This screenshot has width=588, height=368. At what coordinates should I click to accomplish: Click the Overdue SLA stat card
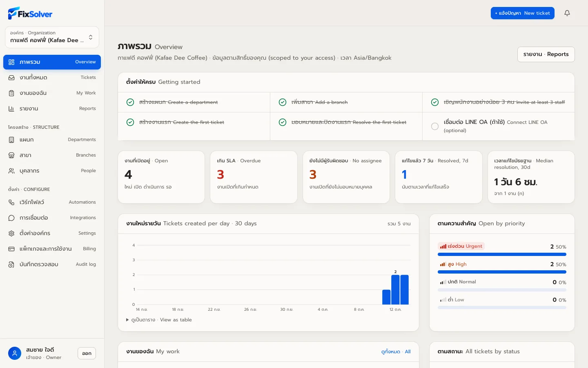[x=254, y=177]
